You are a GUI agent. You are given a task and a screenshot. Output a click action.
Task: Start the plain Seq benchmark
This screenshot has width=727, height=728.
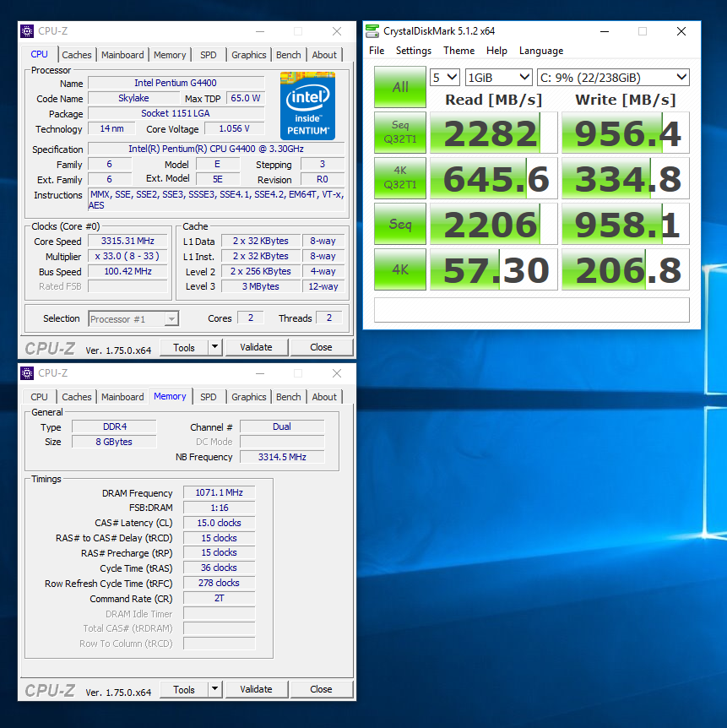coord(400,224)
